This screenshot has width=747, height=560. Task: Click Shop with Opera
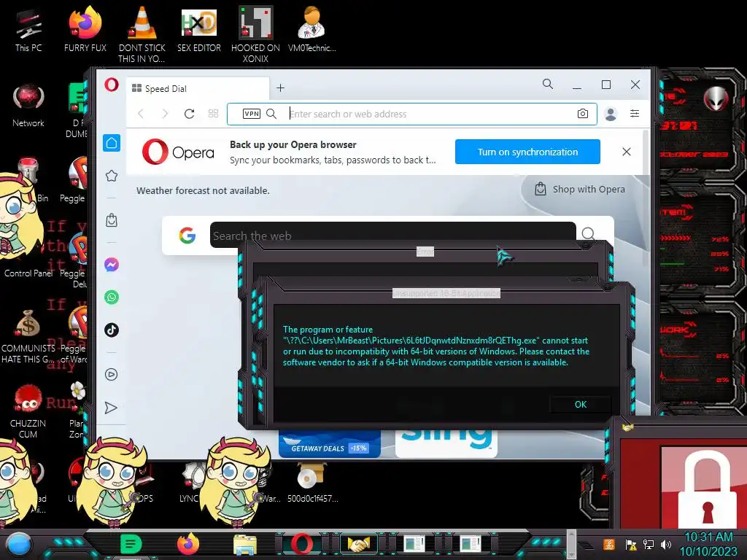coord(580,189)
